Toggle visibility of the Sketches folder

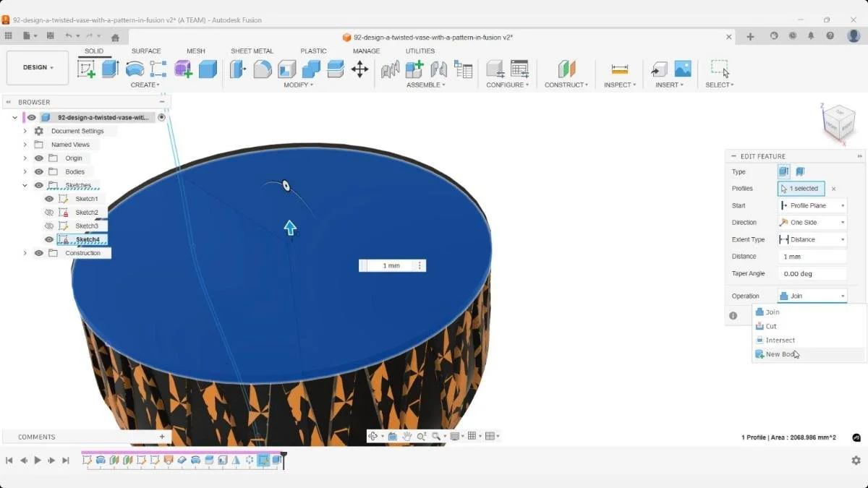(x=39, y=185)
